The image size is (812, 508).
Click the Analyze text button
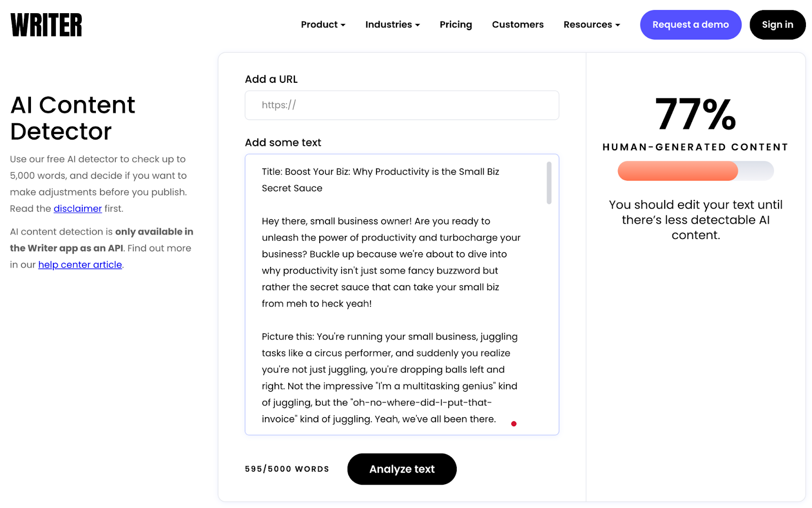(401, 469)
